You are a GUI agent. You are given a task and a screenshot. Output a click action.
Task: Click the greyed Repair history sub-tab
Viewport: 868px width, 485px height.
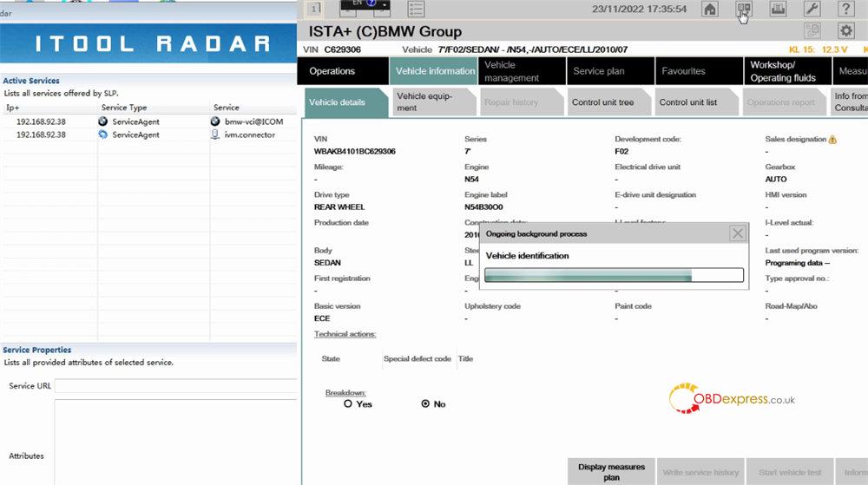click(x=521, y=102)
